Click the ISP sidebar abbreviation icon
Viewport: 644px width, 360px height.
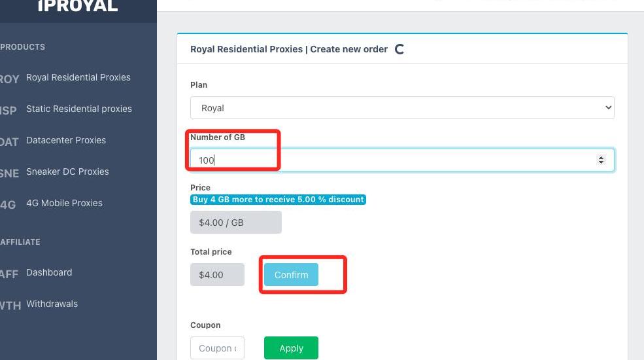8,111
